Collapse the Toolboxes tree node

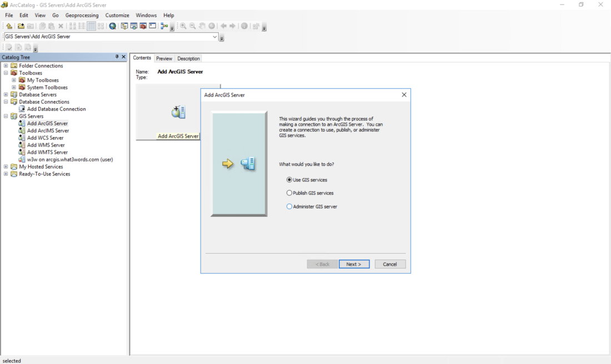click(x=6, y=73)
